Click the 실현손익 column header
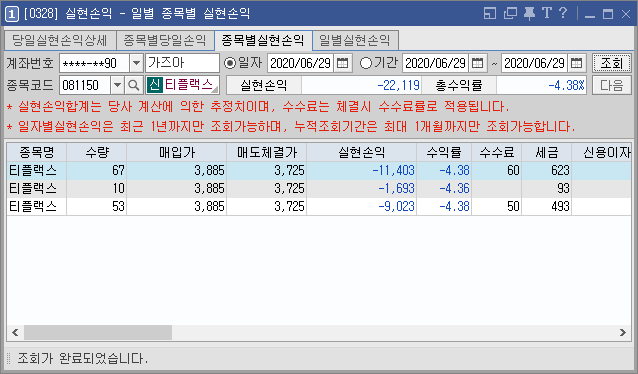 coord(362,152)
